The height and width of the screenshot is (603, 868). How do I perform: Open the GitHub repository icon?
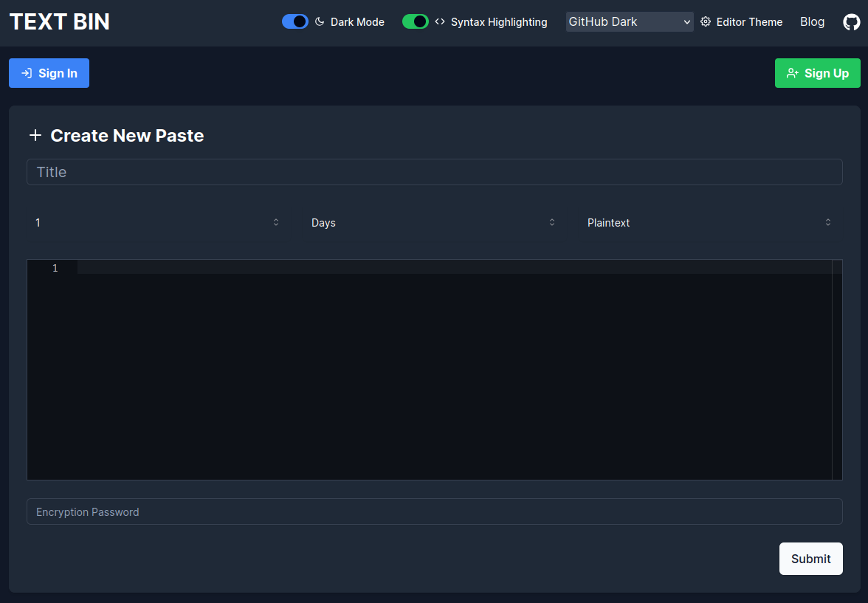[x=852, y=22]
